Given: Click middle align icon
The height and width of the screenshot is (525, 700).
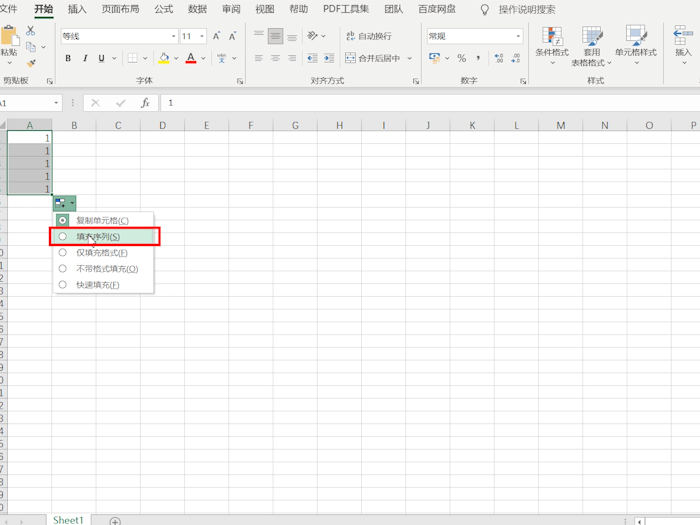Looking at the screenshot, I should (x=275, y=36).
